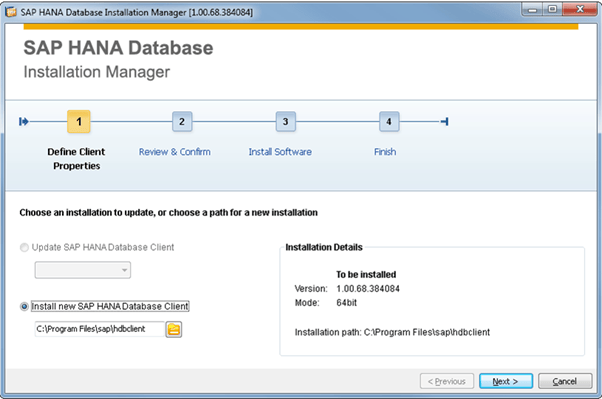Click the Previous button
The width and height of the screenshot is (602, 399).
click(447, 381)
